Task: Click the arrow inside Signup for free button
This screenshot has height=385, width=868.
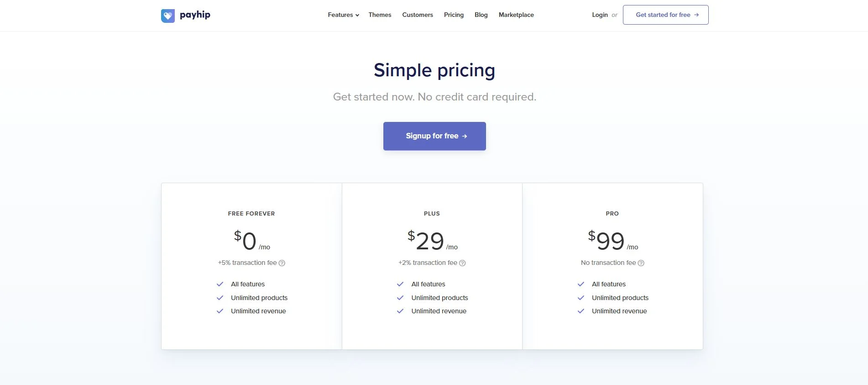Action: pos(465,136)
